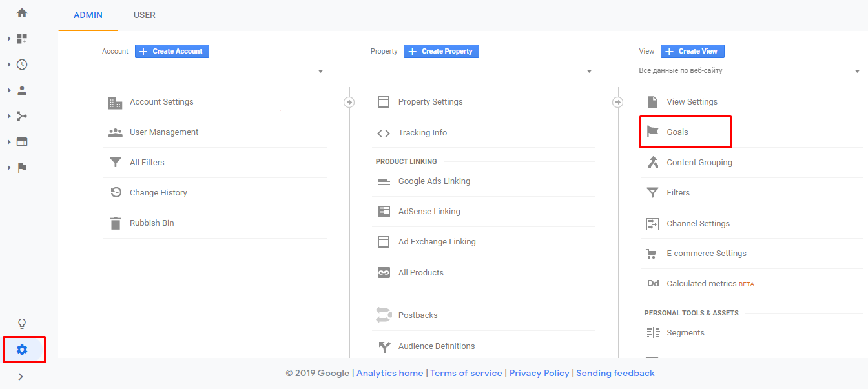Open the Conversions flag icon
This screenshot has width=868, height=389.
pyautogui.click(x=21, y=167)
